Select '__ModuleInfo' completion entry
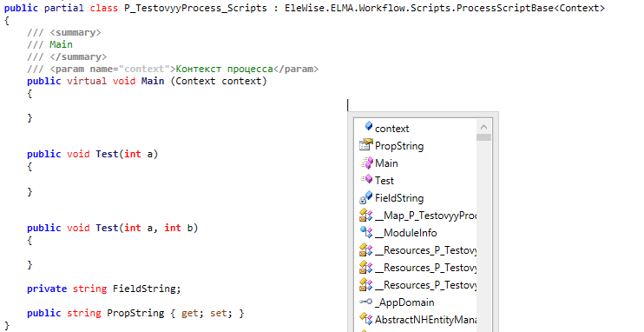Image resolution: width=644 pixels, height=332 pixels. 406,233
